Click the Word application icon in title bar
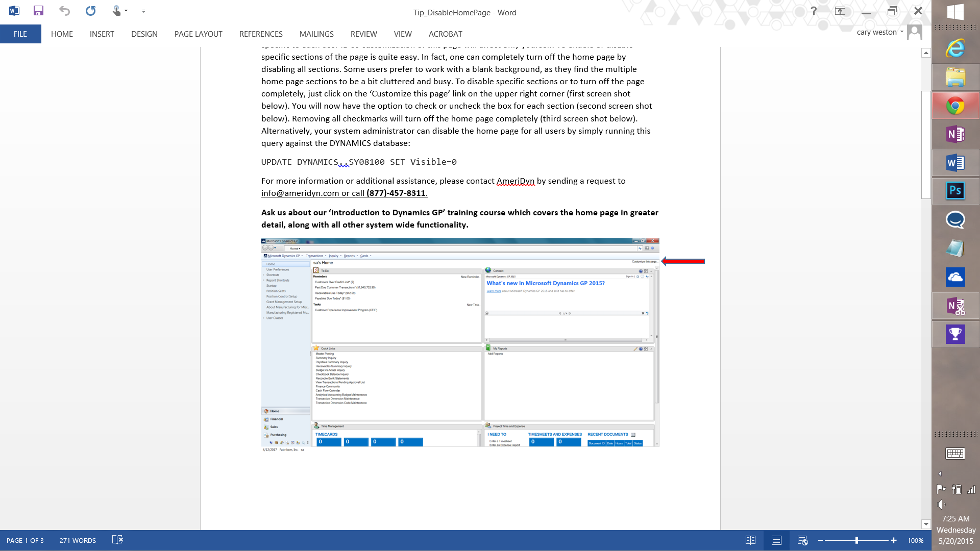Screen dimensions: 980x551 (14, 11)
